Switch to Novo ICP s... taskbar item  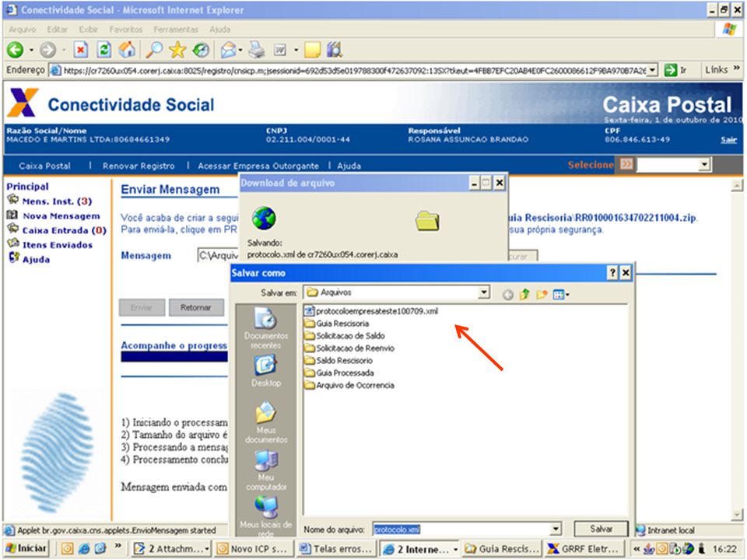(x=252, y=548)
